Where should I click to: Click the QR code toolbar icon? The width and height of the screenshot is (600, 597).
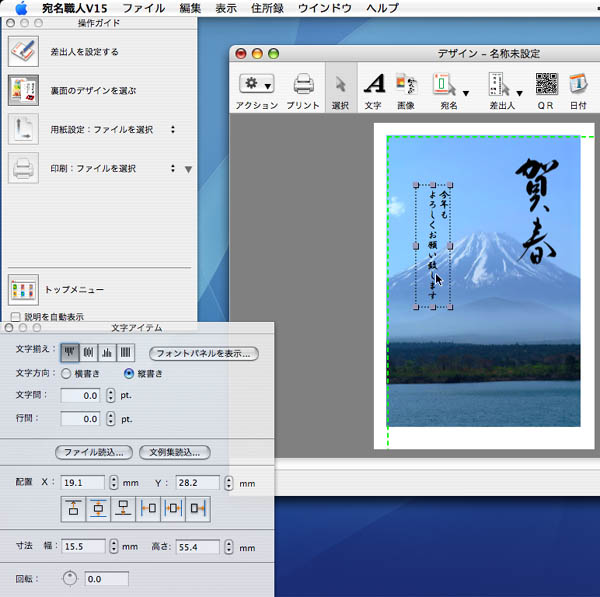[545, 85]
